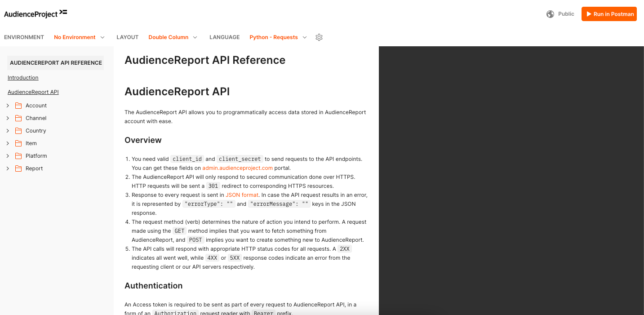The height and width of the screenshot is (315, 644).
Task: Click the Platform folder icon
Action: pyautogui.click(x=18, y=156)
